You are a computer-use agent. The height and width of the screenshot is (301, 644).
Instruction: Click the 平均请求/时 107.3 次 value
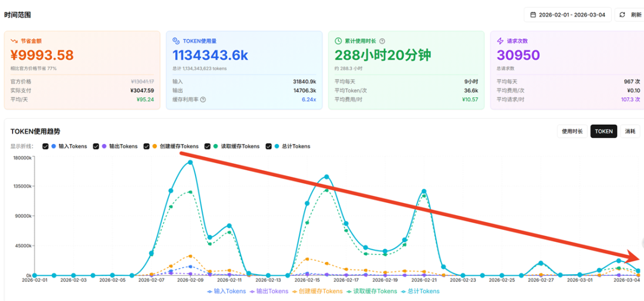click(630, 100)
